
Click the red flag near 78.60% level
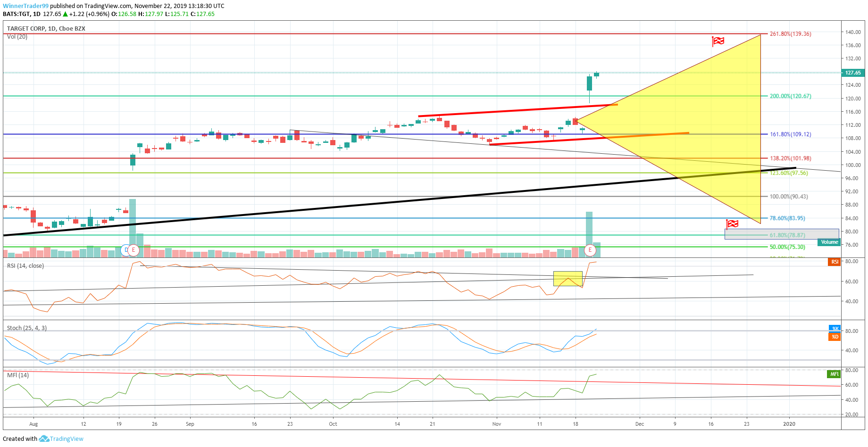tap(732, 224)
